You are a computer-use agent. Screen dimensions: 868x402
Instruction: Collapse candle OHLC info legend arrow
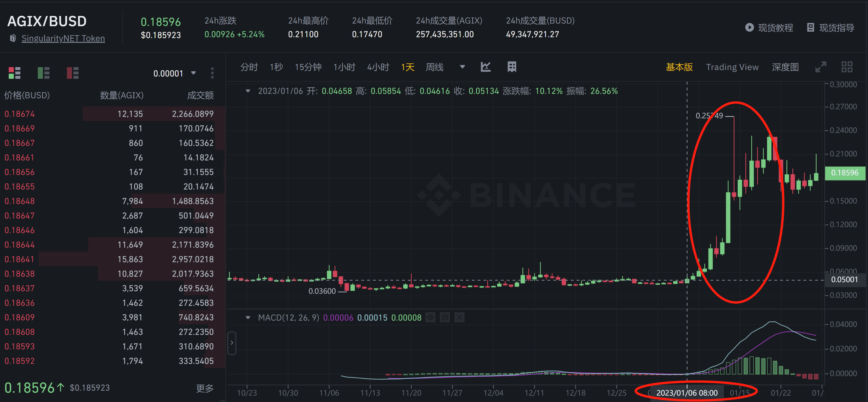[x=248, y=91]
